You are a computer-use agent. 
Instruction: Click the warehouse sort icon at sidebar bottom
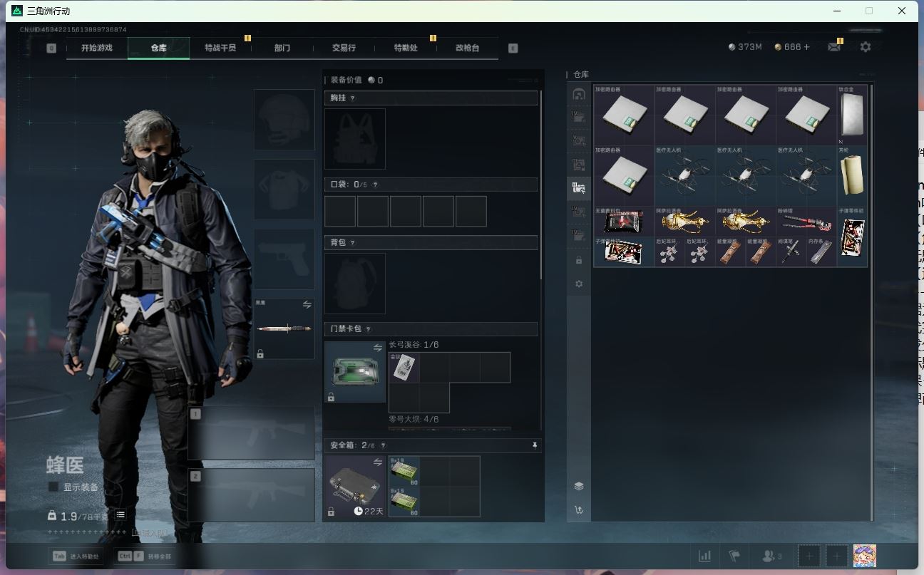click(579, 509)
